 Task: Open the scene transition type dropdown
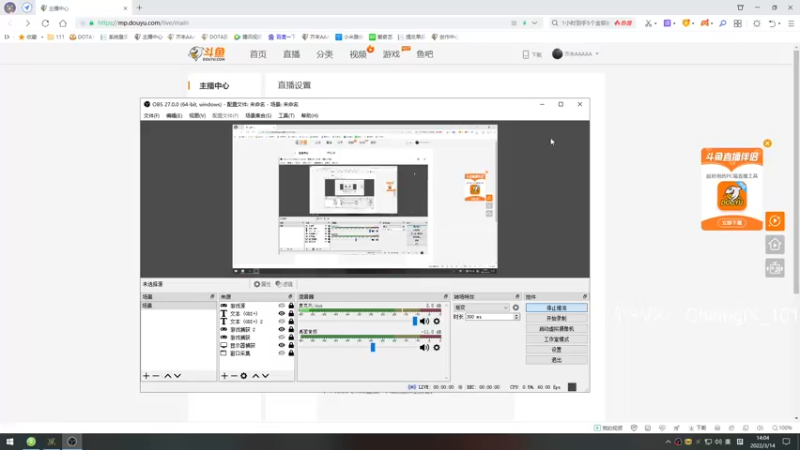tap(481, 308)
